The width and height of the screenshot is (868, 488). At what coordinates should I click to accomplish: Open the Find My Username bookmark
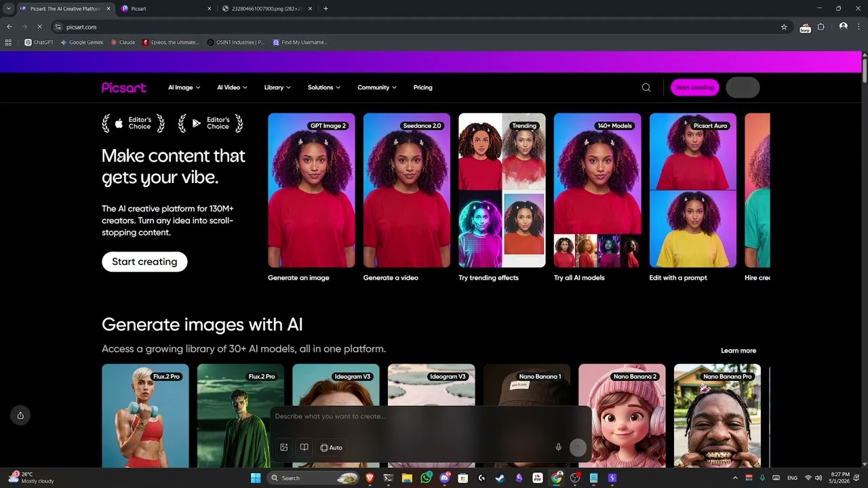(x=300, y=42)
